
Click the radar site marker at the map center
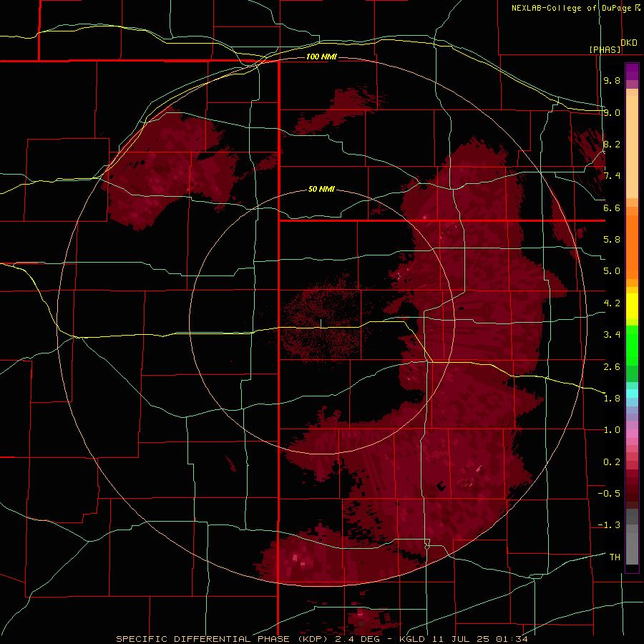click(x=321, y=323)
